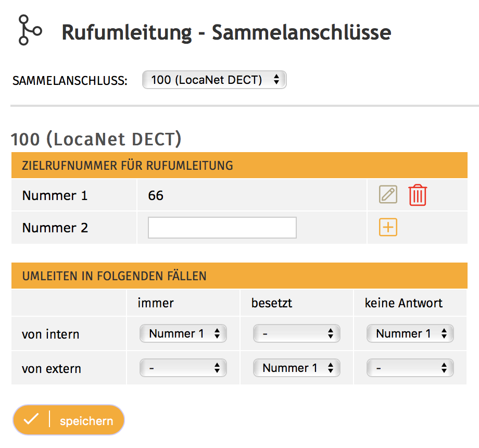Expand the 'von extern' keine Antwort dropdown
The image size is (479, 448).
(x=410, y=368)
